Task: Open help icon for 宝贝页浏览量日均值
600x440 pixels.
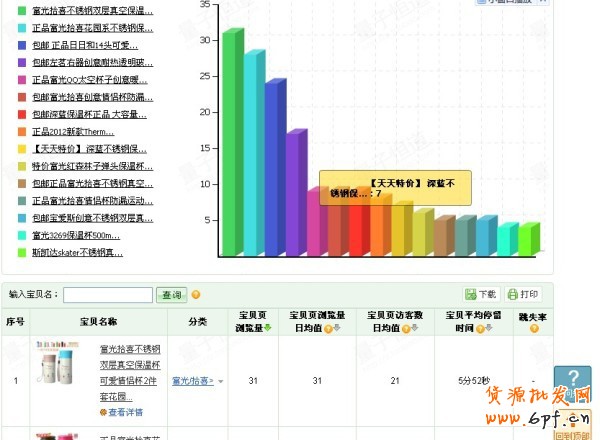Action: (328, 329)
